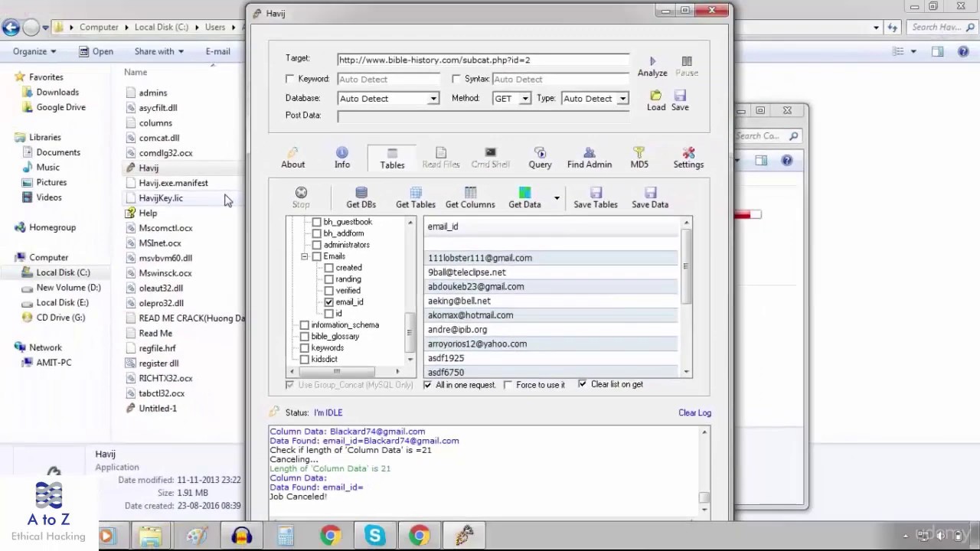Uncheck the email_id column checkbox
The height and width of the screenshot is (551, 980).
click(329, 302)
